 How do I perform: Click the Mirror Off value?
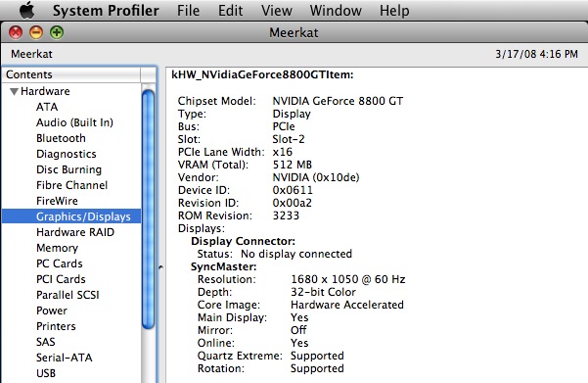point(298,330)
